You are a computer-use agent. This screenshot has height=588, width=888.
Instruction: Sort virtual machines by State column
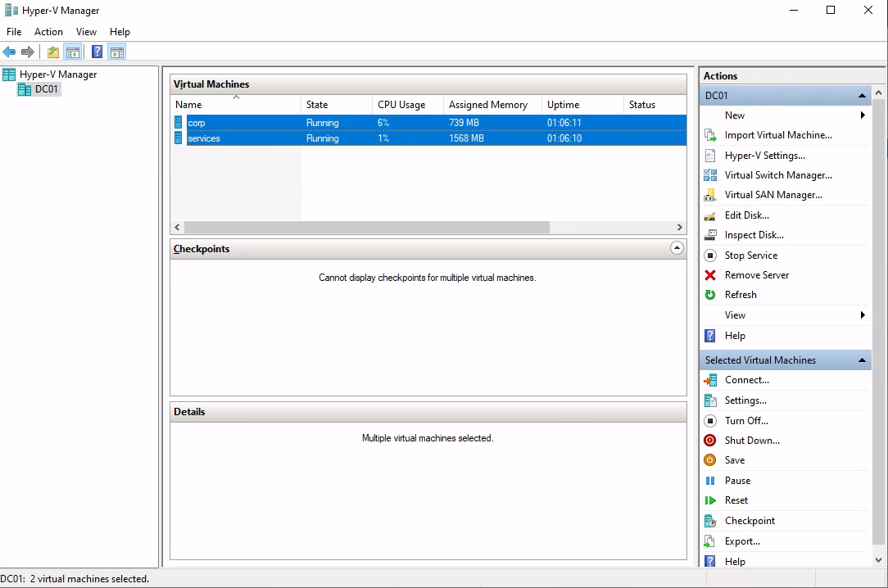click(337, 105)
